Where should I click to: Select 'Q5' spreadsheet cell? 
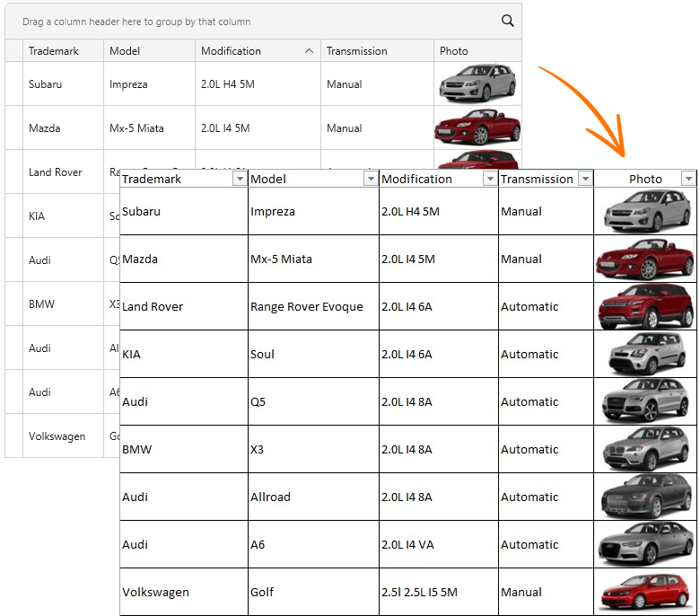tap(313, 401)
